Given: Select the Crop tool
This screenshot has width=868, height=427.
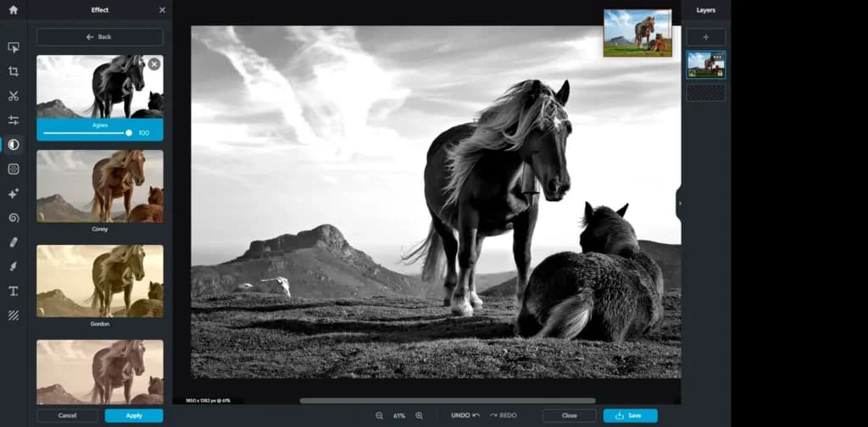Looking at the screenshot, I should (x=14, y=71).
